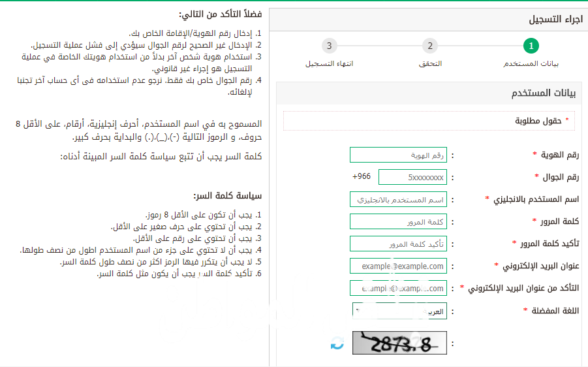Select step 1 green circle
Screen dimensions: 588x367
pos(531,46)
